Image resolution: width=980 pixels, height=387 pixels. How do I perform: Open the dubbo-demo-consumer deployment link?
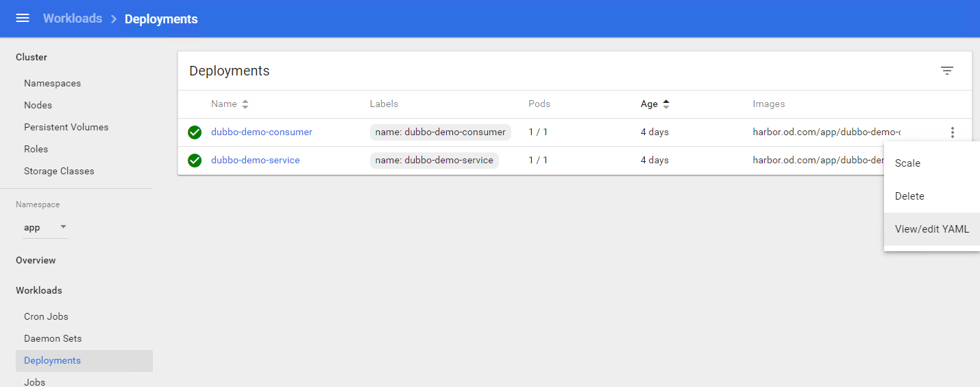pos(261,132)
